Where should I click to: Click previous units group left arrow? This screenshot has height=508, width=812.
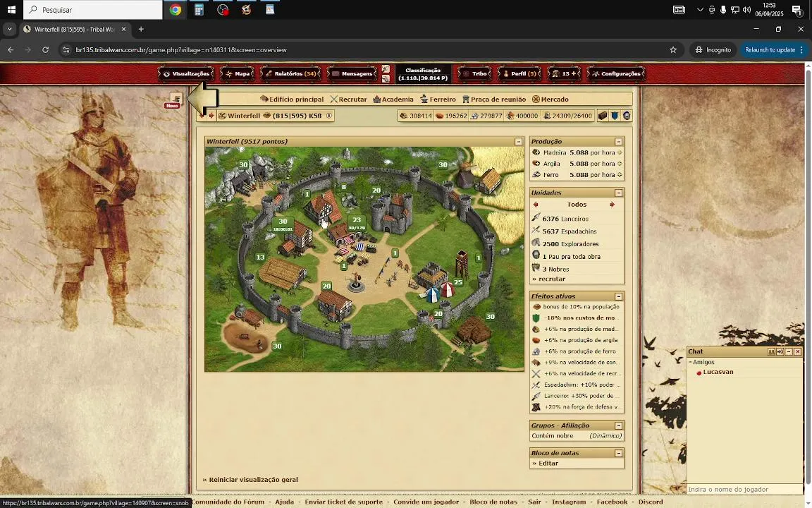(x=536, y=205)
